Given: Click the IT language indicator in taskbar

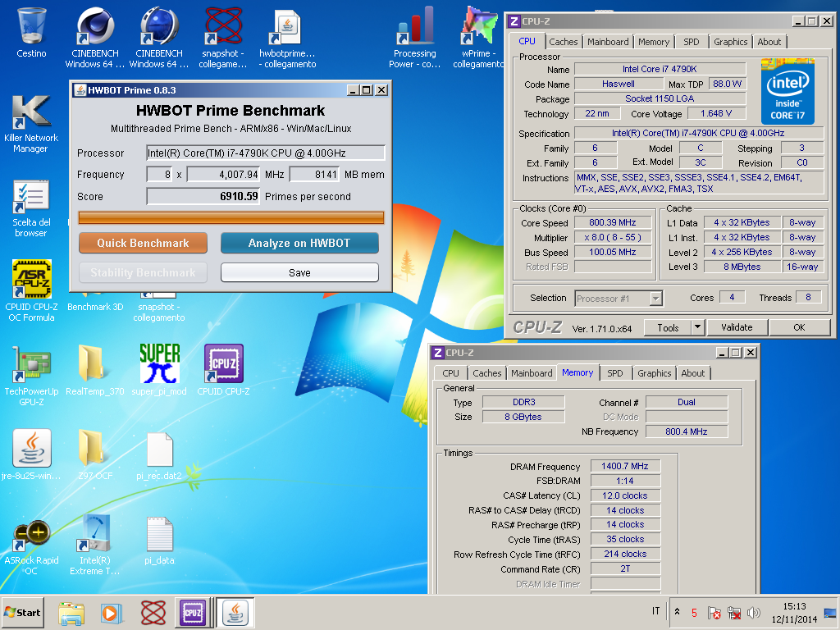Looking at the screenshot, I should point(655,611).
